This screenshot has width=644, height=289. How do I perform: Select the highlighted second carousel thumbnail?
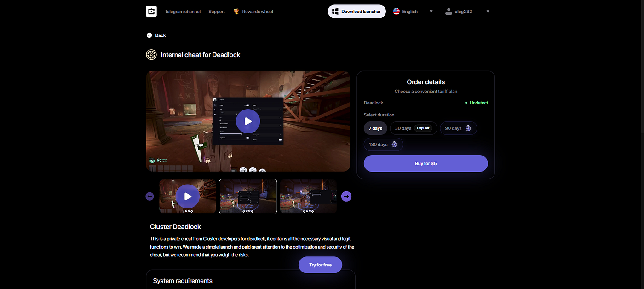pyautogui.click(x=248, y=197)
